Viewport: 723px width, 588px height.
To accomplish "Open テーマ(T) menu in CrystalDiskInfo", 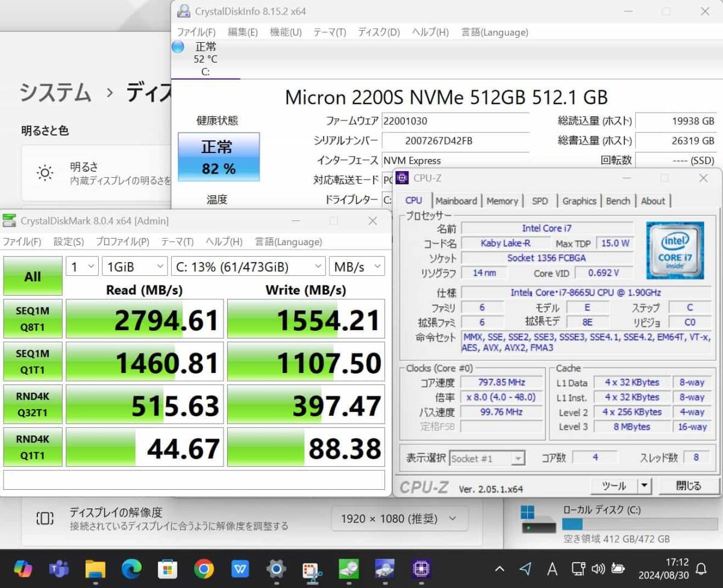I will pos(330,32).
